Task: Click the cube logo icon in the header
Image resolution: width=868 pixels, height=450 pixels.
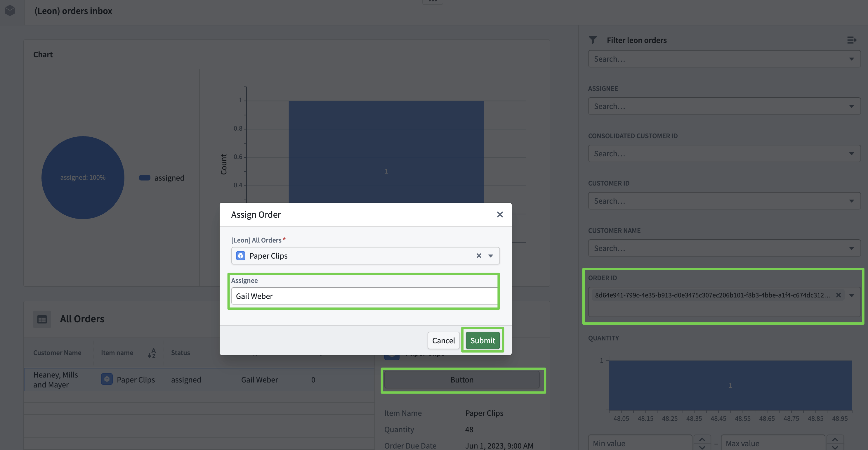Action: tap(10, 11)
